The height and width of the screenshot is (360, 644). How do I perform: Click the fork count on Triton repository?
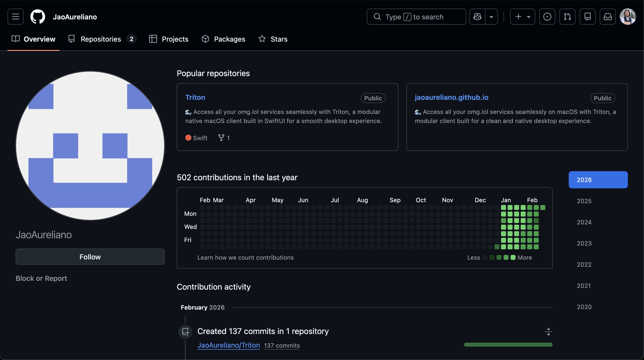pyautogui.click(x=224, y=138)
